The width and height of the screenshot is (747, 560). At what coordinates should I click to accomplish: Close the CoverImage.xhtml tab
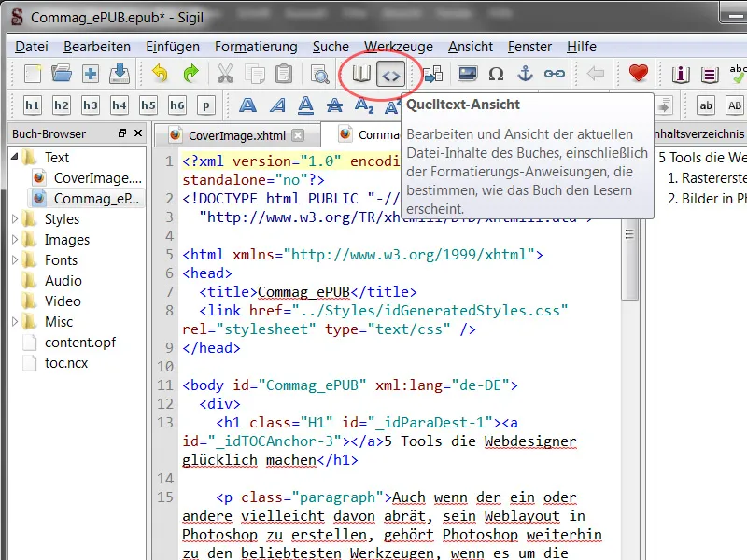click(x=298, y=135)
